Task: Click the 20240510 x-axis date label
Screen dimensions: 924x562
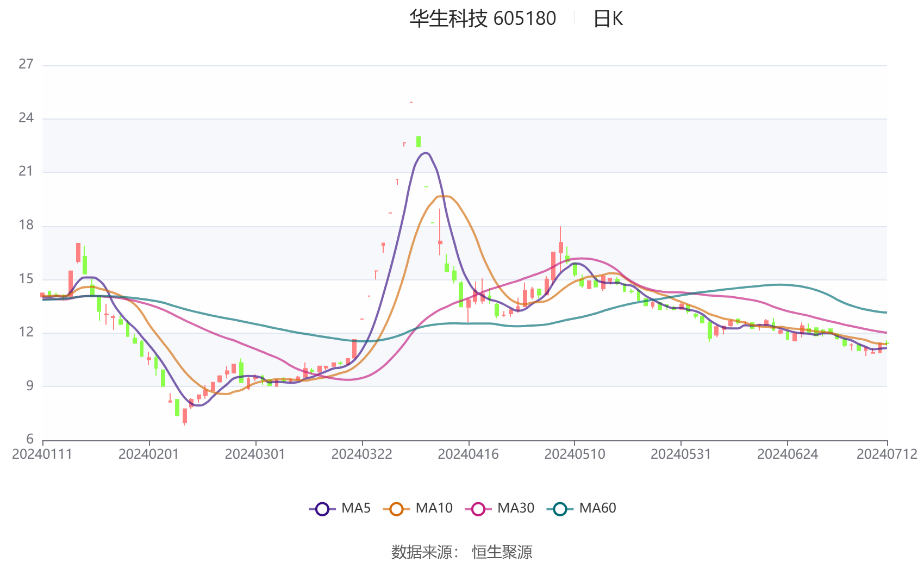Action: (575, 454)
